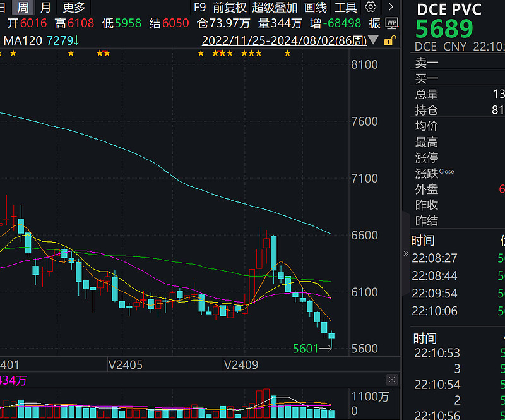Click the tall cyan candle at the 6600 peak
The width and height of the screenshot is (505, 420).
[x=274, y=255]
